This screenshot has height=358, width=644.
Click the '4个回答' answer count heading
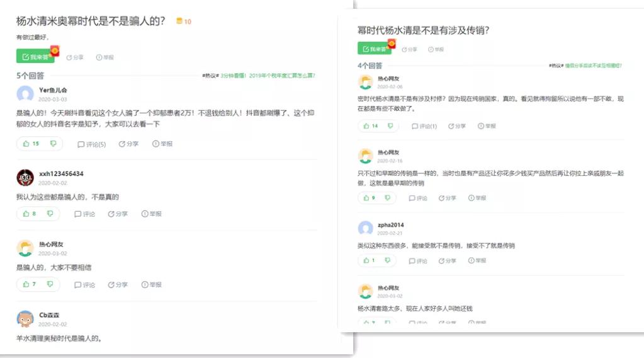tap(370, 66)
